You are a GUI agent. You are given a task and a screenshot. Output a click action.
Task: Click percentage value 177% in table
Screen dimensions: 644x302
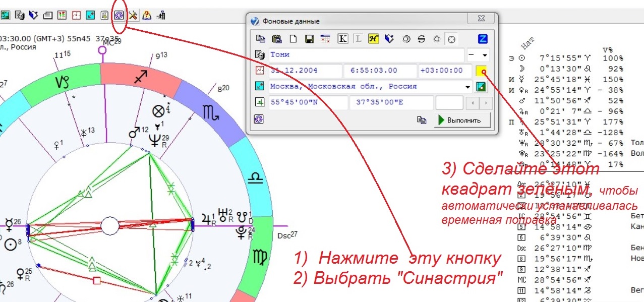(614, 122)
